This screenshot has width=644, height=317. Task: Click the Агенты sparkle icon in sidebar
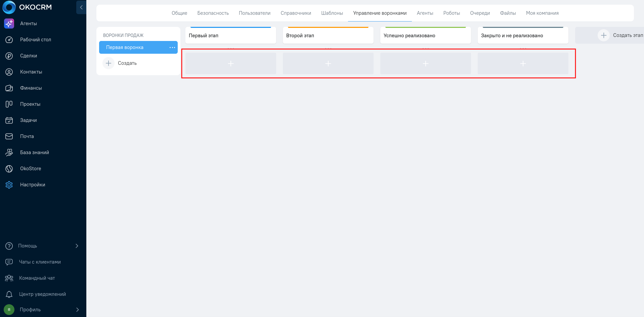[x=9, y=24]
